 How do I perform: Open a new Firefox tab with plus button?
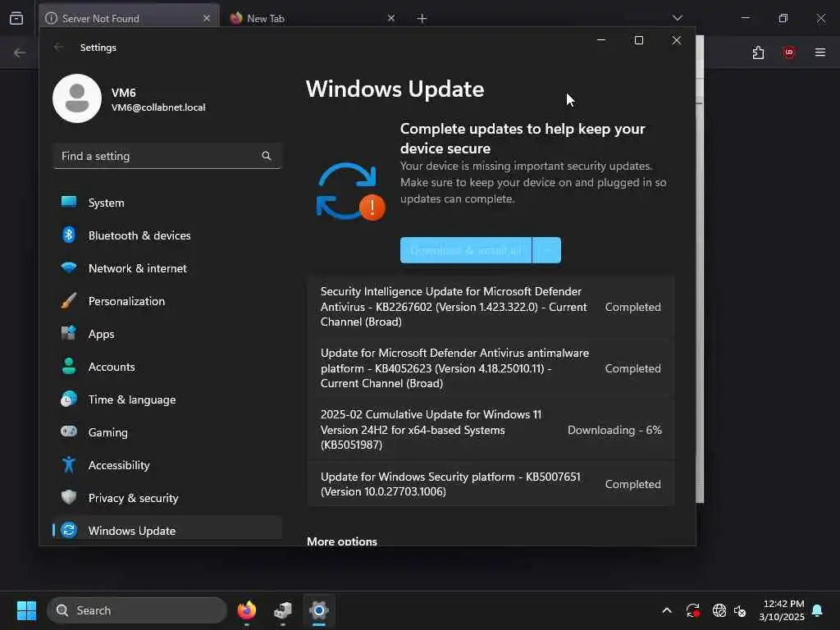pos(422,19)
